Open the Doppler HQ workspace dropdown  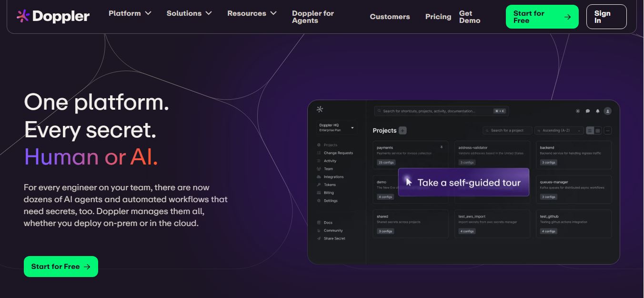336,127
